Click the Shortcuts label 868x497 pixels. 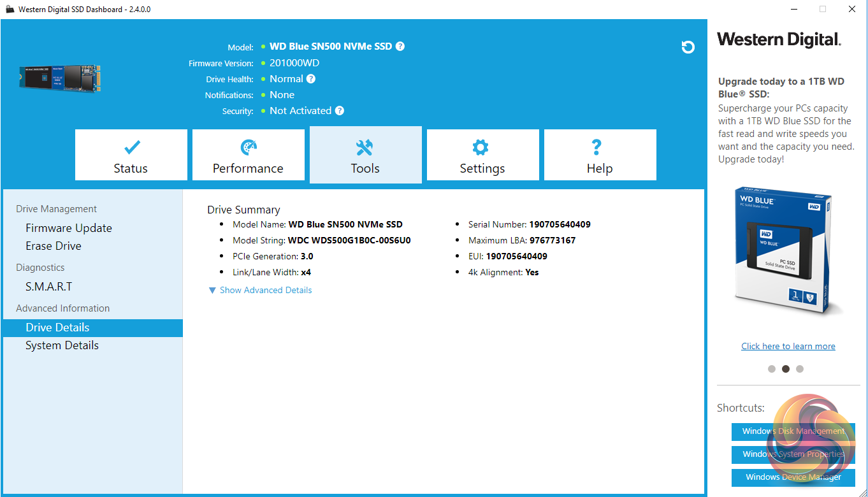(741, 408)
